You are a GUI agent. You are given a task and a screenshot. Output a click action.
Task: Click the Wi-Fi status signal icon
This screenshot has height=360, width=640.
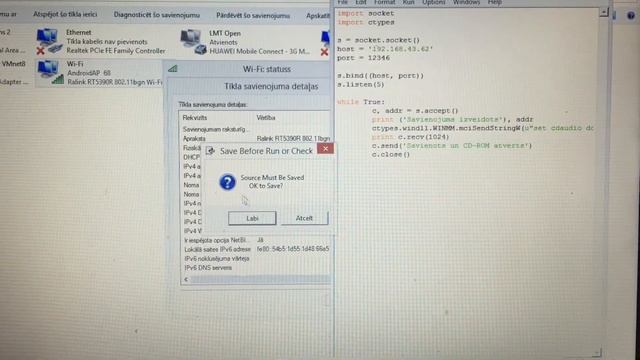coord(173,69)
